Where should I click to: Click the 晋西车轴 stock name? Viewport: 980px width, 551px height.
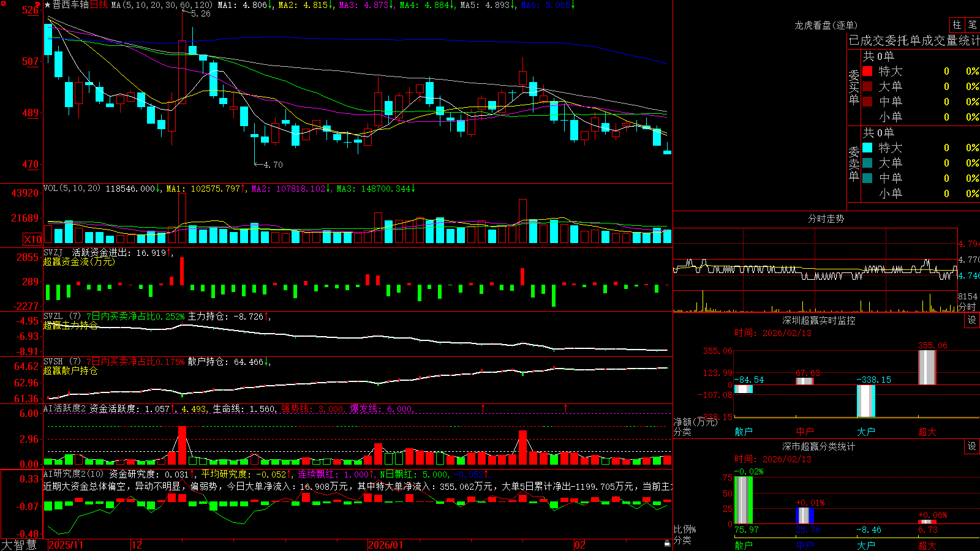point(71,5)
